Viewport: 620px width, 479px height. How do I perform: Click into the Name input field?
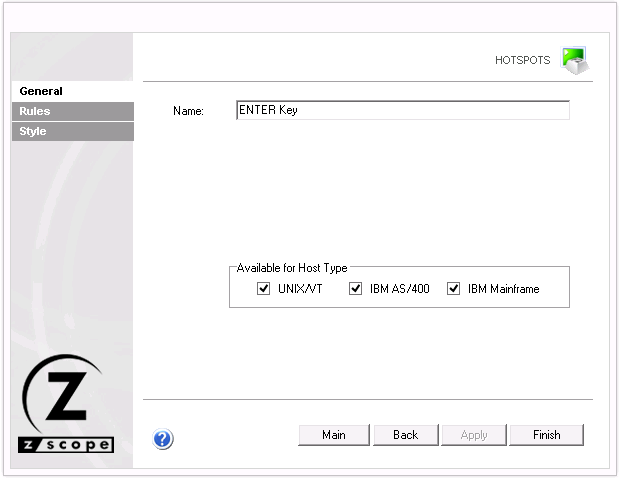[403, 110]
